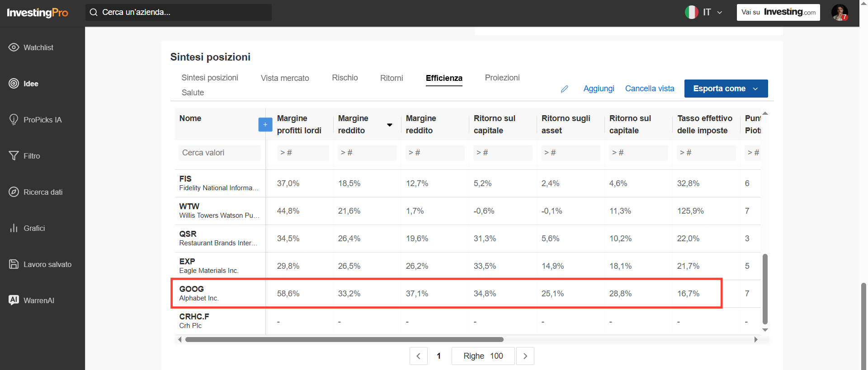The image size is (868, 370).
Task: Open the Esporta come dropdown
Action: (x=726, y=89)
